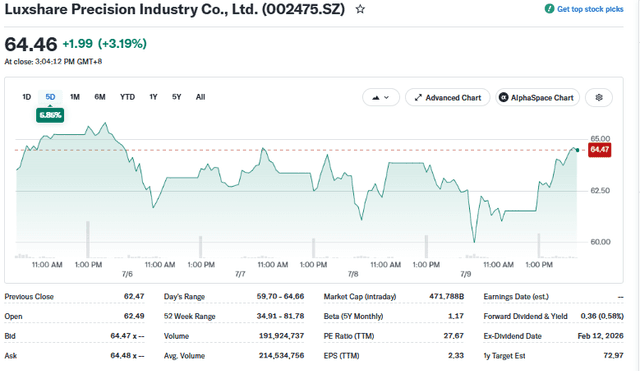The image size is (640, 371).
Task: Click the Earnings Date (est.) label
Action: click(x=516, y=296)
